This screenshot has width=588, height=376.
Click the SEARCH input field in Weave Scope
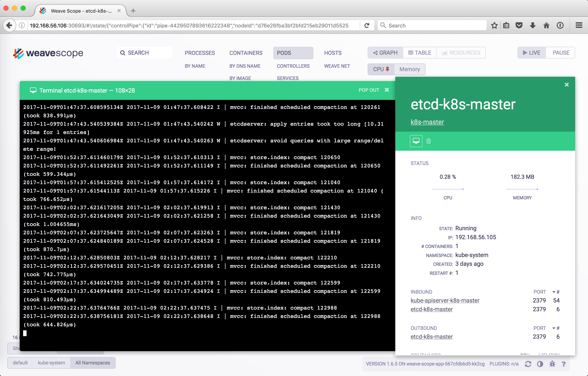[145, 53]
